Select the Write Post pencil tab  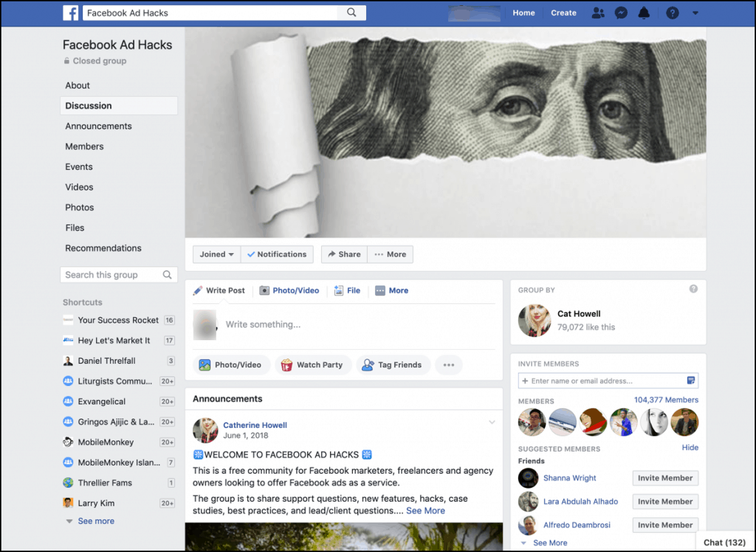219,290
